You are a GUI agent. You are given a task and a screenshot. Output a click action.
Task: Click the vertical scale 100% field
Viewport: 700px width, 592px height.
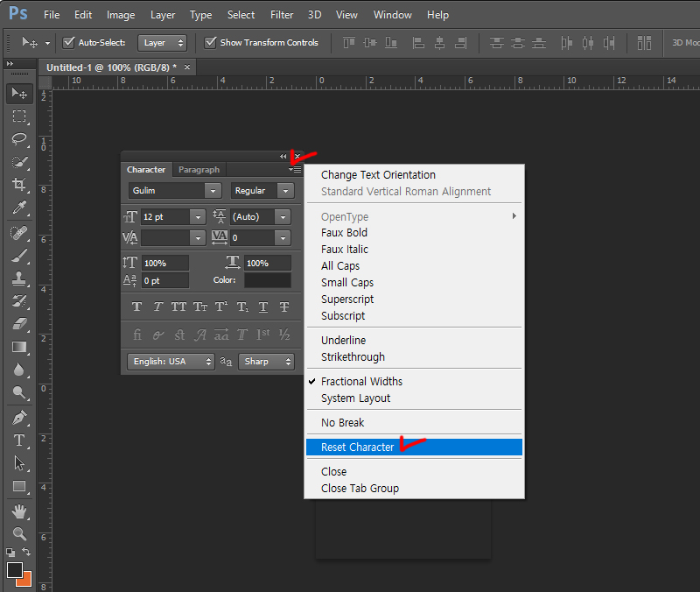point(165,264)
